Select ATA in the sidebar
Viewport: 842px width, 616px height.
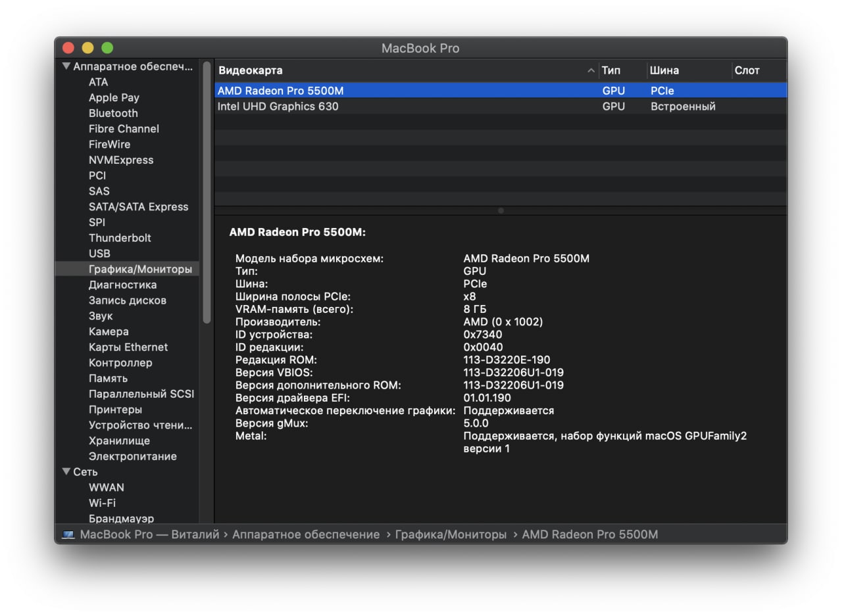98,82
